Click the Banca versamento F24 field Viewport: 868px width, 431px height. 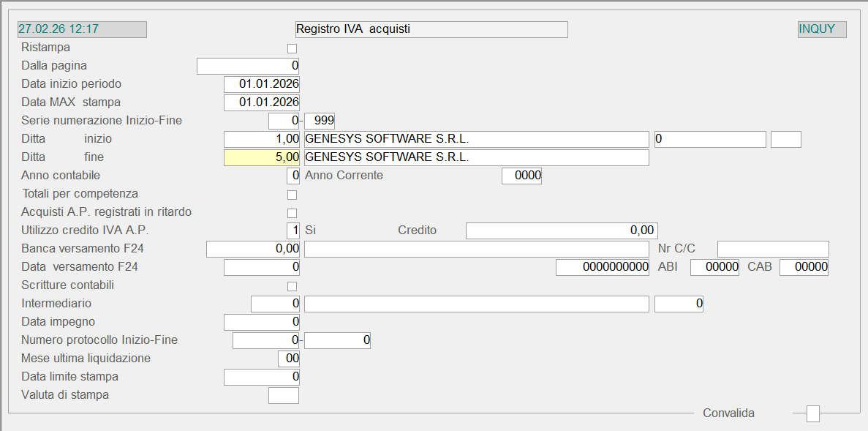pyautogui.click(x=253, y=249)
